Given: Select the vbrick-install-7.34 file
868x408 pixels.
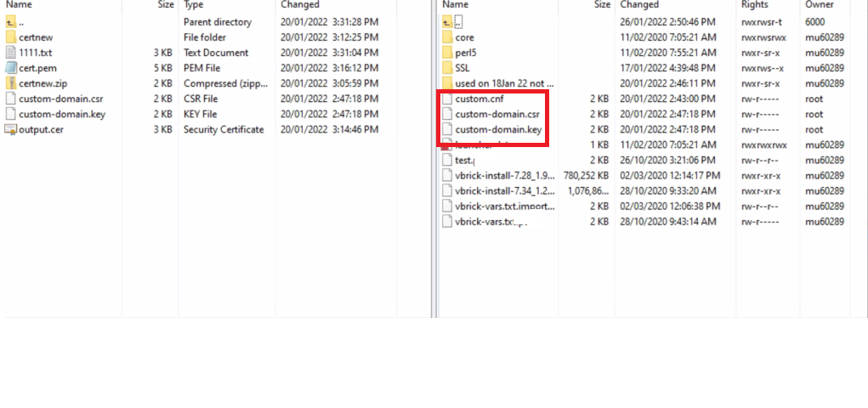Looking at the screenshot, I should (x=502, y=190).
